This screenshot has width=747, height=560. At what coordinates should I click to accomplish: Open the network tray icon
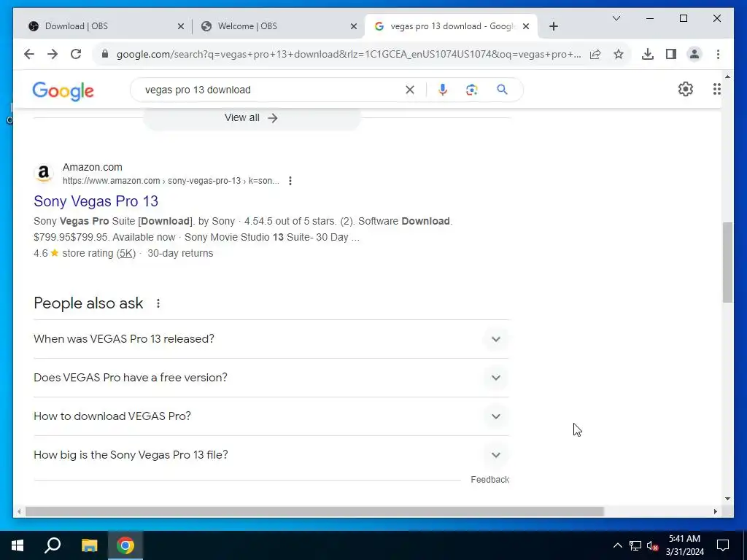[x=635, y=545]
